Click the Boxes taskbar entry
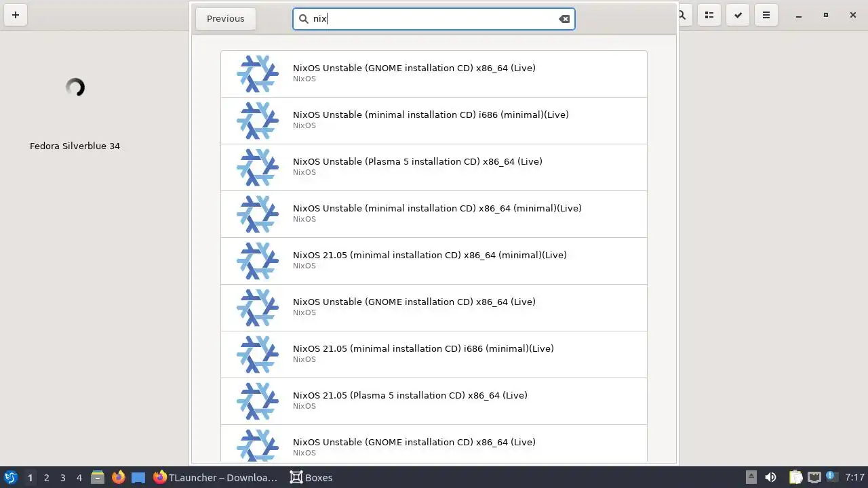This screenshot has width=868, height=488. point(311,478)
